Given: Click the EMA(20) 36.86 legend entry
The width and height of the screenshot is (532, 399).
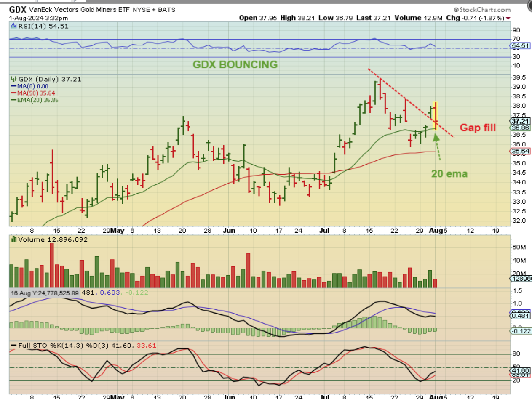Looking at the screenshot, I should (x=37, y=100).
